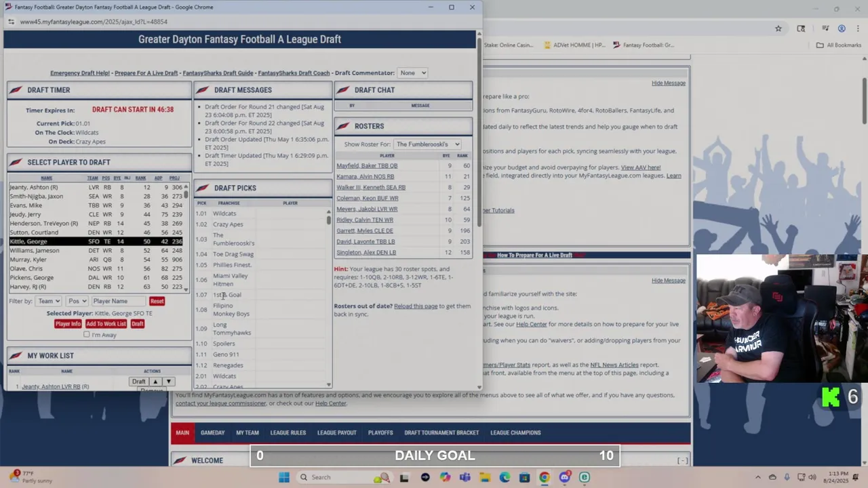Select the Main tab

point(182,432)
